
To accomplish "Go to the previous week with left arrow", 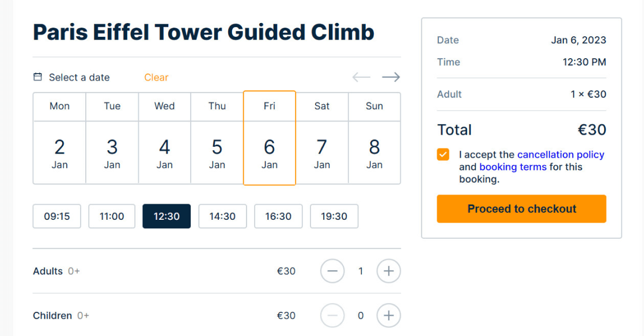I will point(361,77).
